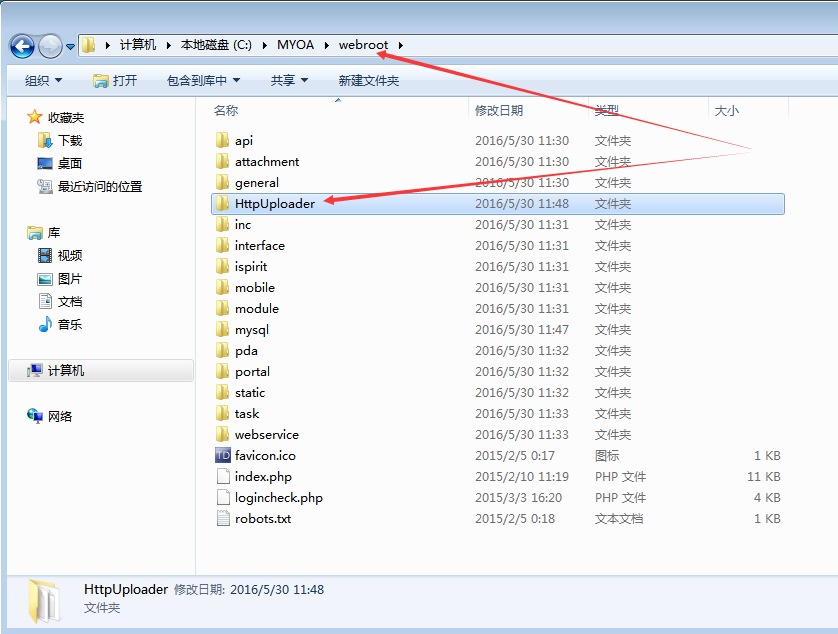The image size is (838, 634).
Task: Click the blue Back navigation arrow
Action: (x=22, y=47)
